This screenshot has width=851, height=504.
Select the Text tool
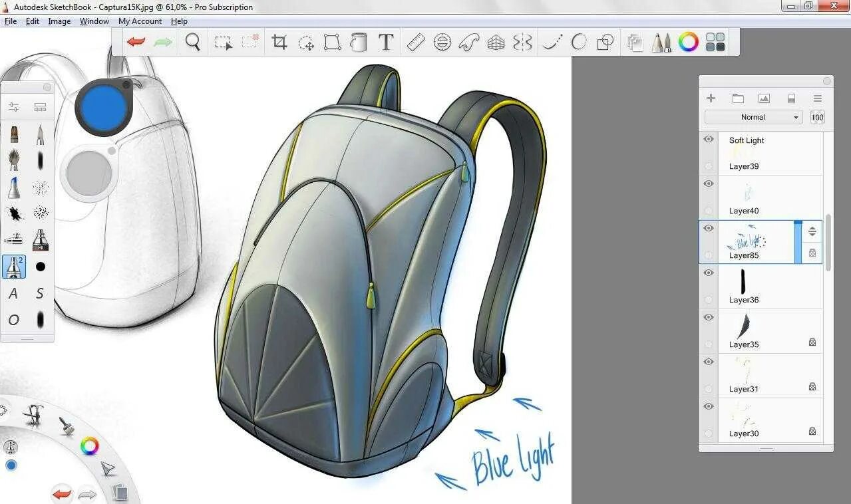coord(386,43)
